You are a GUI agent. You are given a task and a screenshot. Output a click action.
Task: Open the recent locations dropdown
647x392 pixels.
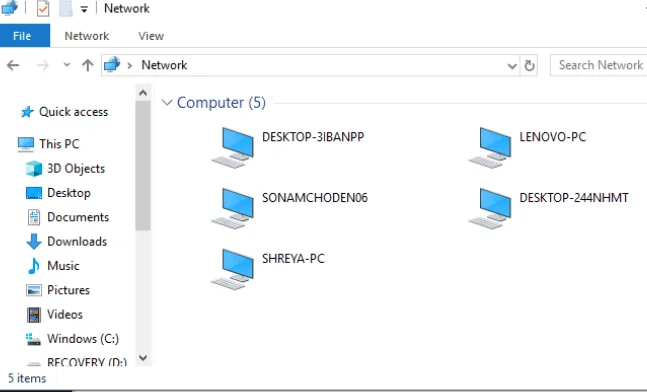coord(66,65)
